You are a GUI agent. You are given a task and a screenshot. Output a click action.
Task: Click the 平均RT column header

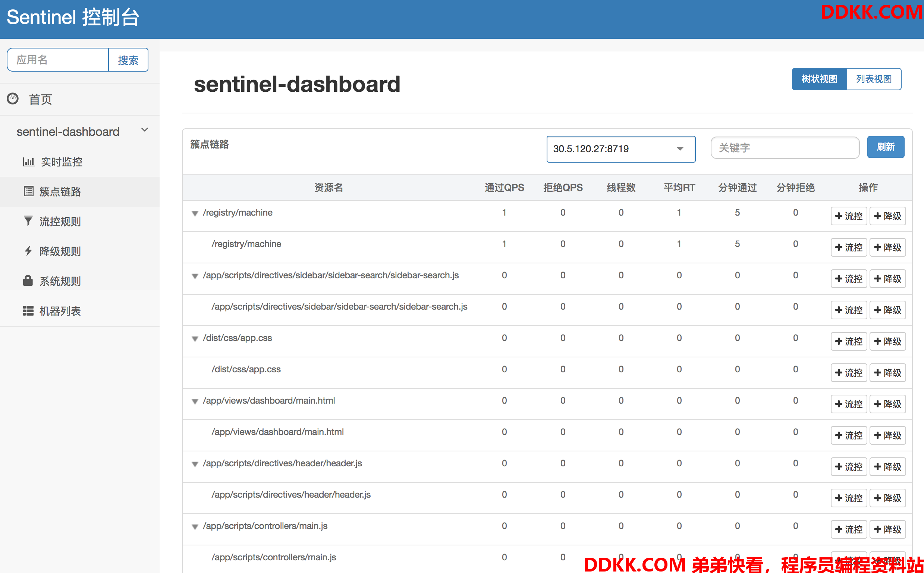tap(679, 188)
